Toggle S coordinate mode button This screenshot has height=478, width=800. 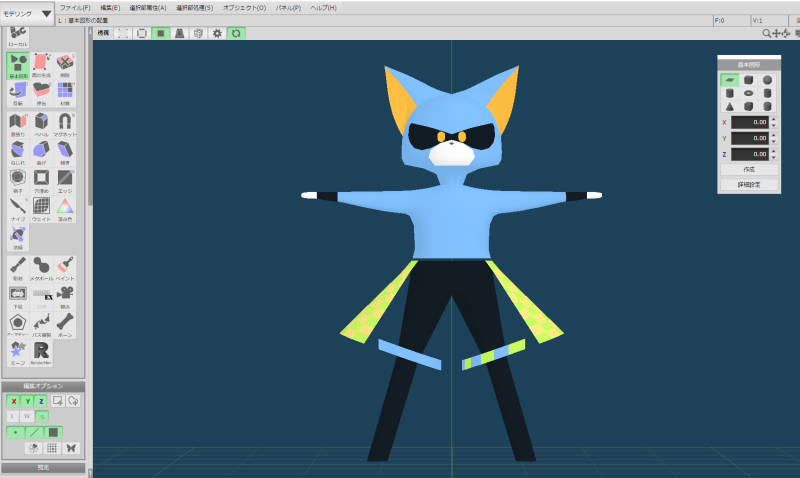[42, 416]
